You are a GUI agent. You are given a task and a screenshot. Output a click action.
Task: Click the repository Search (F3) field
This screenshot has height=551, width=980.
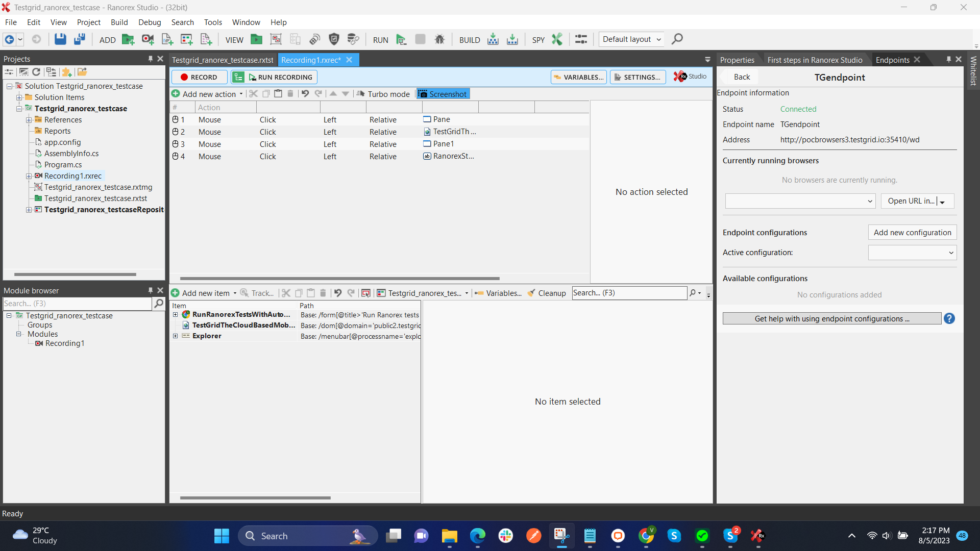coord(629,293)
